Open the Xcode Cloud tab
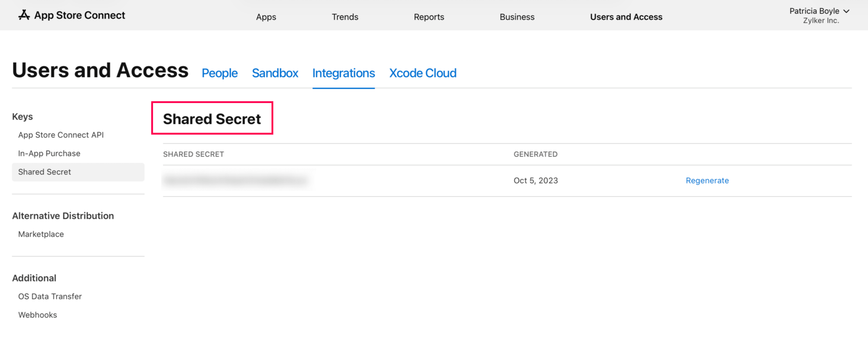Image resolution: width=868 pixels, height=340 pixels. tap(423, 73)
